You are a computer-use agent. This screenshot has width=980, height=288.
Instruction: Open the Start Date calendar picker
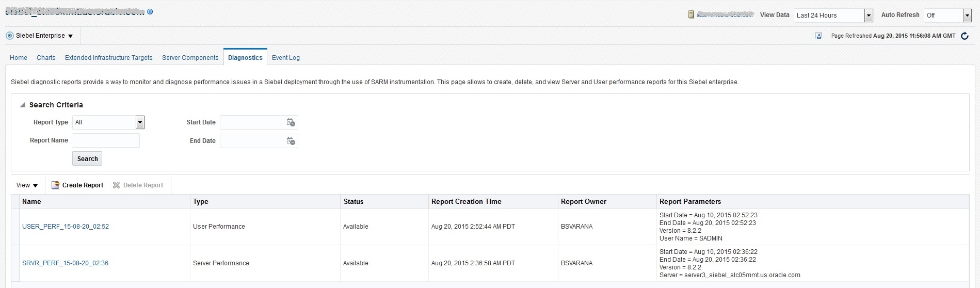pos(291,122)
